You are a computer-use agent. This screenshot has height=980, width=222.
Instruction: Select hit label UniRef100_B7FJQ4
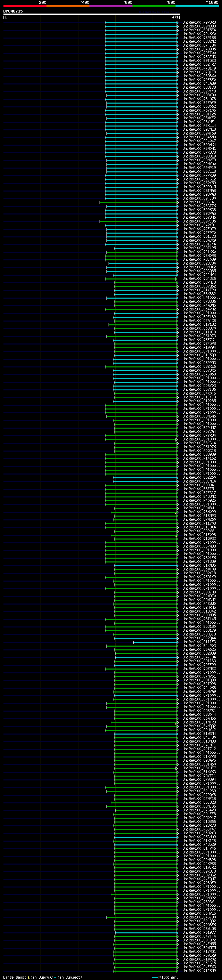[199, 45]
